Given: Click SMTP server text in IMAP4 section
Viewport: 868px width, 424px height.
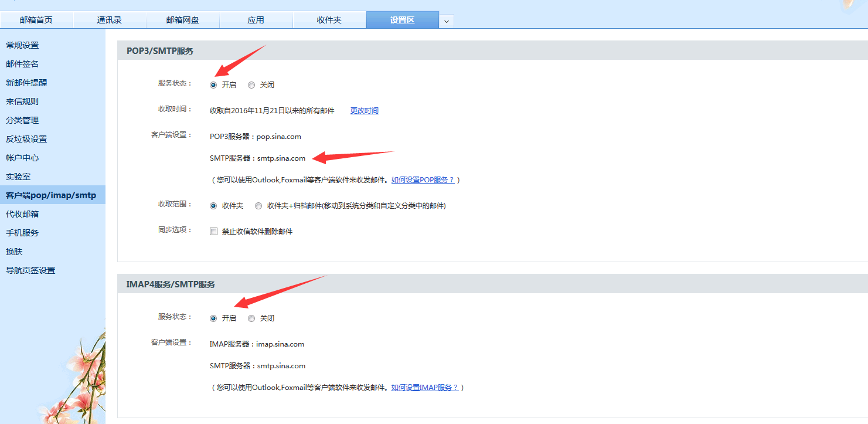Looking at the screenshot, I should [x=258, y=366].
